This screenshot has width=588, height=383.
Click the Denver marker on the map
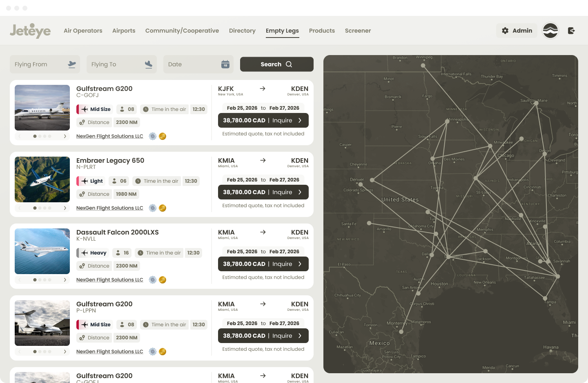372,180
